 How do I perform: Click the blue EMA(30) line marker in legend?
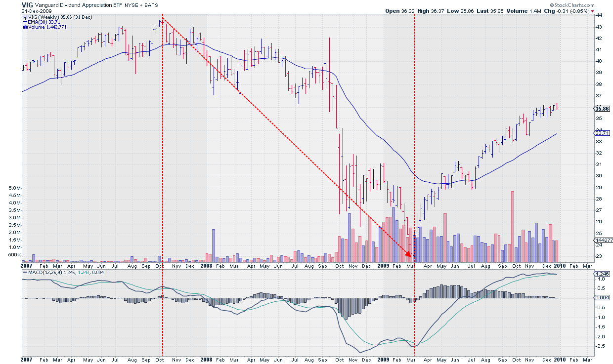(25, 22)
